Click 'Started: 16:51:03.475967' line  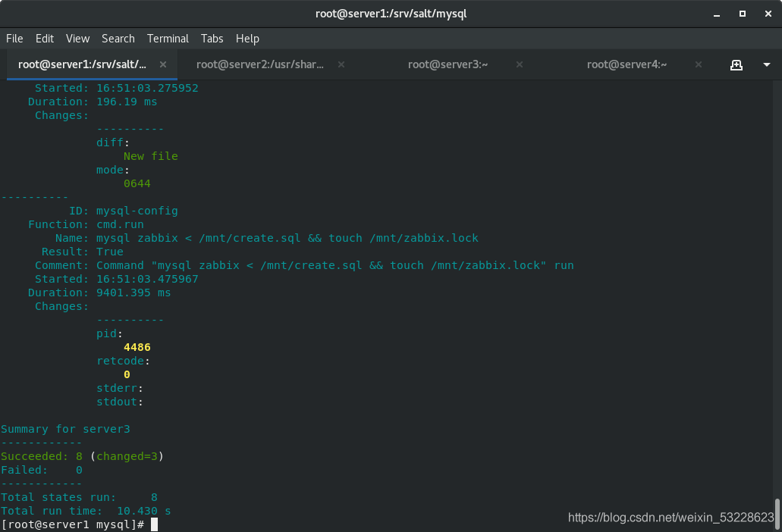coord(116,279)
